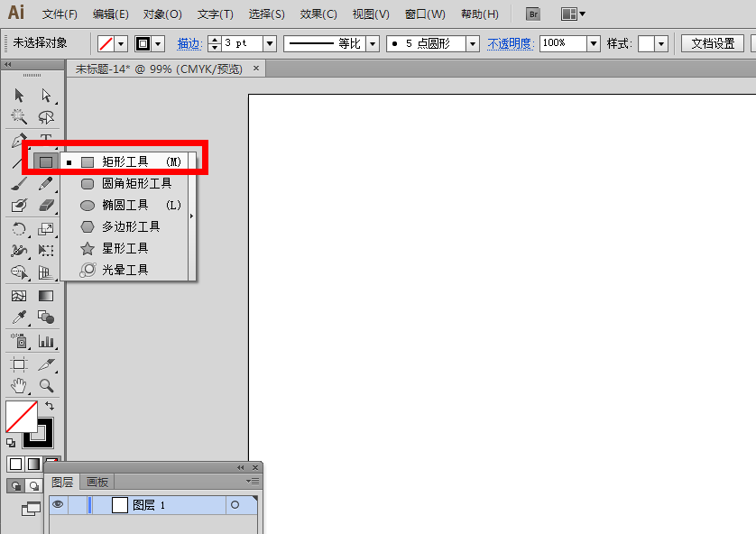Toggle visibility eye of 图层 1
Screen dimensions: 756x534
pos(58,504)
